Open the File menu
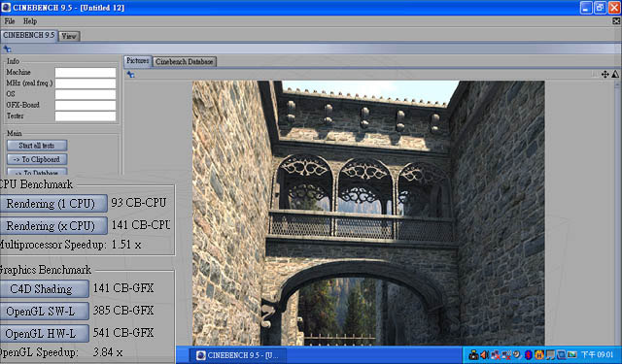The image size is (622, 364). click(10, 21)
